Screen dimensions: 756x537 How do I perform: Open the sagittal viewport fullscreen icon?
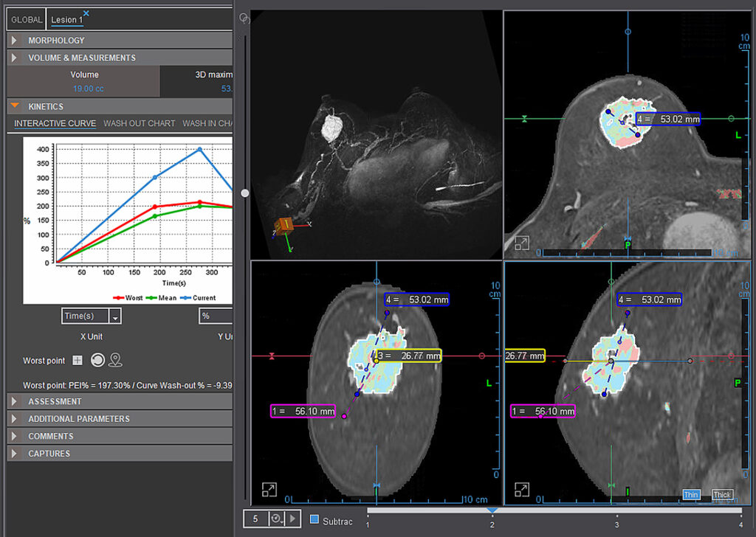pyautogui.click(x=521, y=490)
